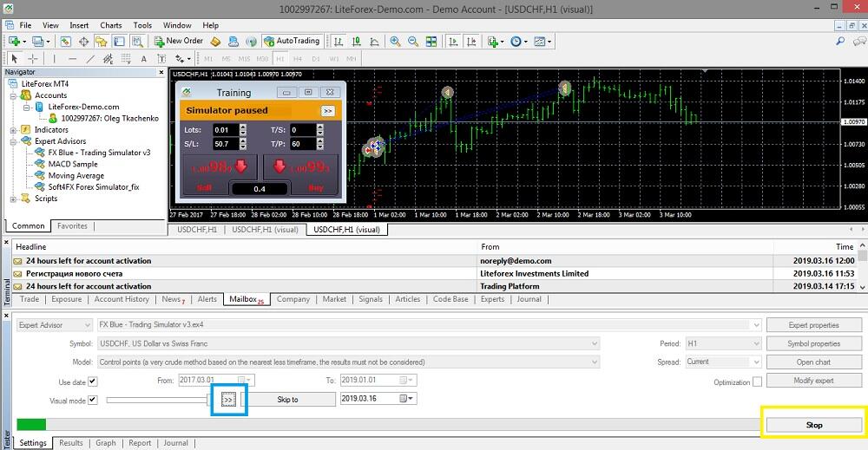Toggle the Visual mode checkbox
This screenshot has width=868, height=450.
[x=93, y=400]
